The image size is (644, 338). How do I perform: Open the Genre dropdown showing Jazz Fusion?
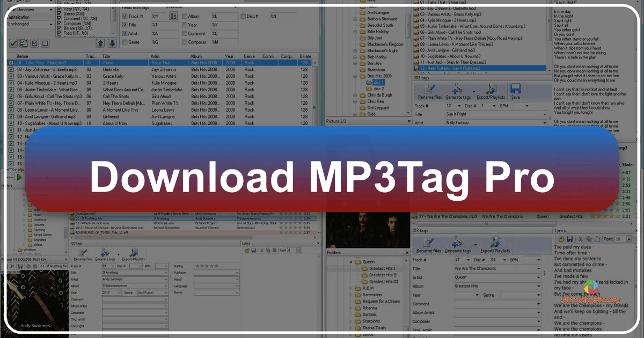point(153,293)
